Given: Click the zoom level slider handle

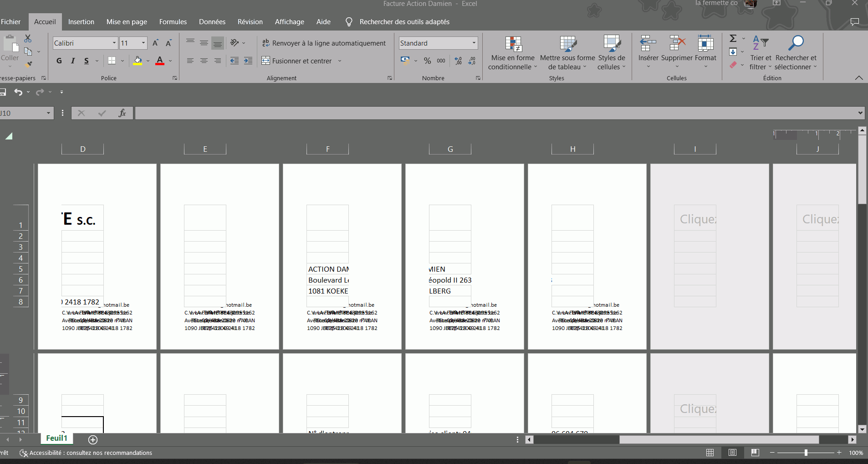Looking at the screenshot, I should point(806,453).
